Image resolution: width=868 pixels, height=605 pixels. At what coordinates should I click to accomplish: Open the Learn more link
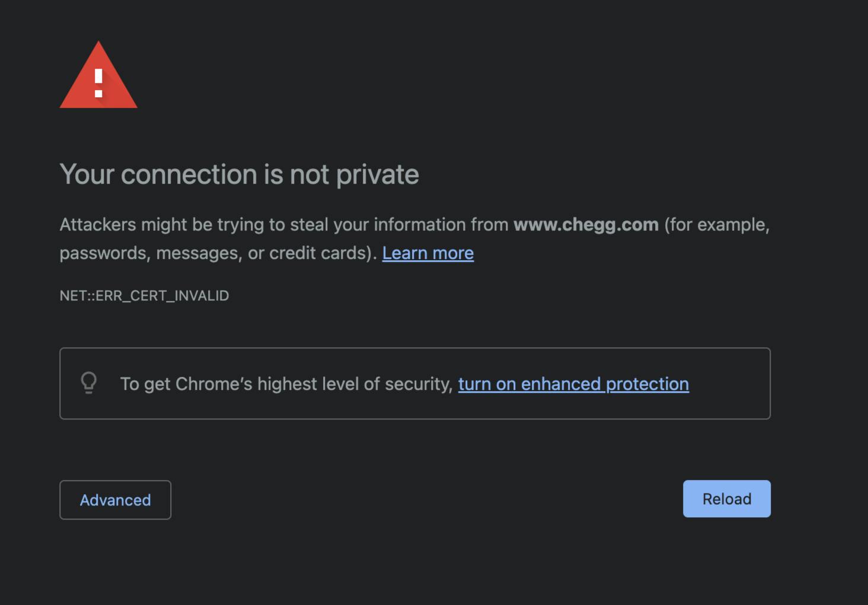click(427, 253)
